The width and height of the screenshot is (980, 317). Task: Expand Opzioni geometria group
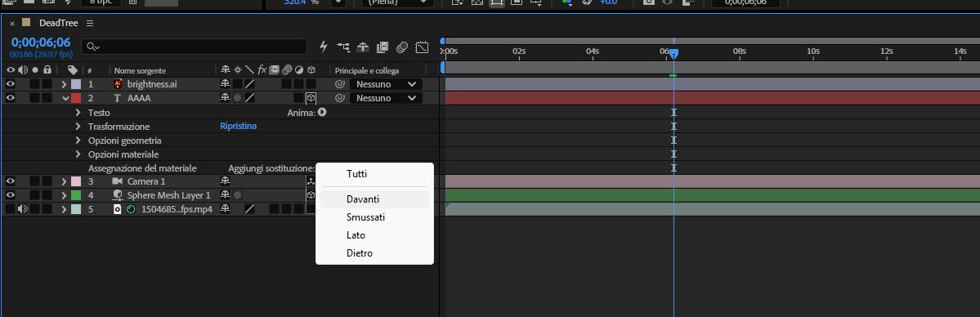78,140
